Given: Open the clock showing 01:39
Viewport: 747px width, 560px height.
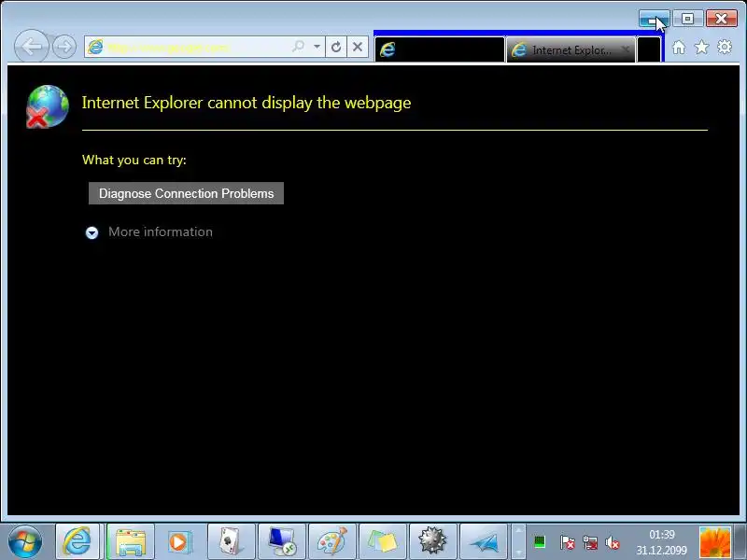Looking at the screenshot, I should click(x=662, y=542).
